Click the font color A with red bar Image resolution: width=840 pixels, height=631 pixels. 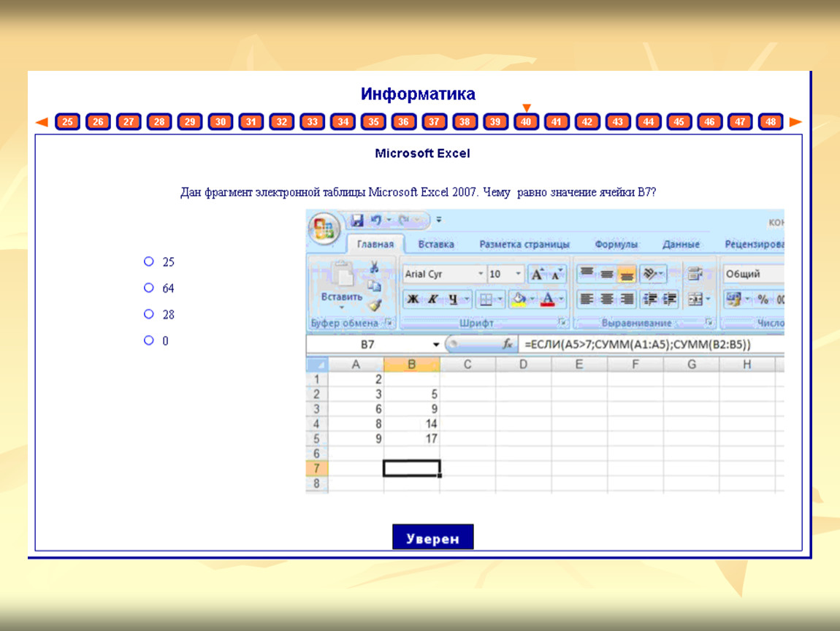tap(548, 299)
